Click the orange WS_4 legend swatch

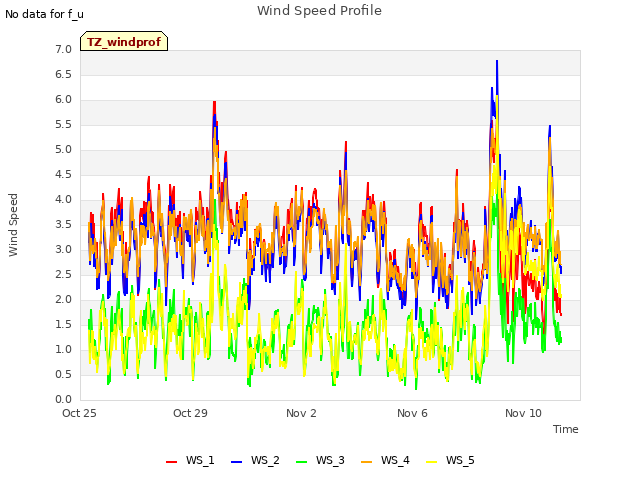click(367, 462)
